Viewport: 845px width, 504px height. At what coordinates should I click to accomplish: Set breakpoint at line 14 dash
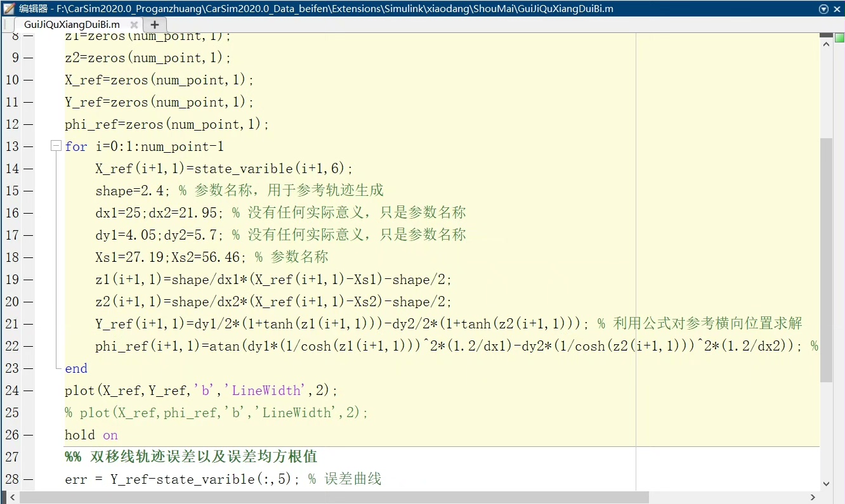29,169
